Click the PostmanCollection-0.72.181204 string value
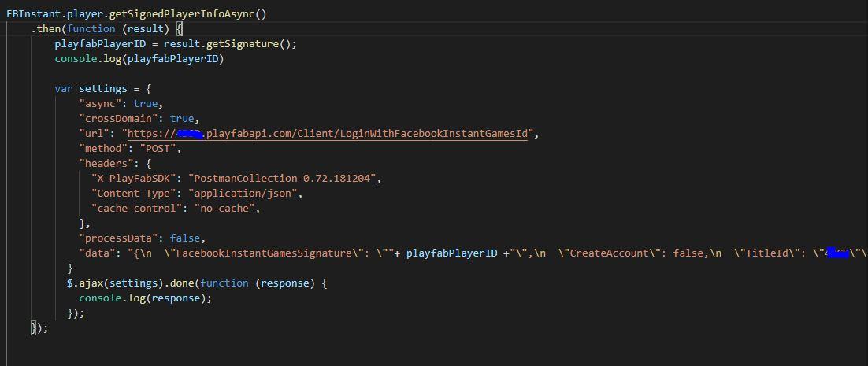Image resolution: width=868 pixels, height=366 pixels. point(285,179)
